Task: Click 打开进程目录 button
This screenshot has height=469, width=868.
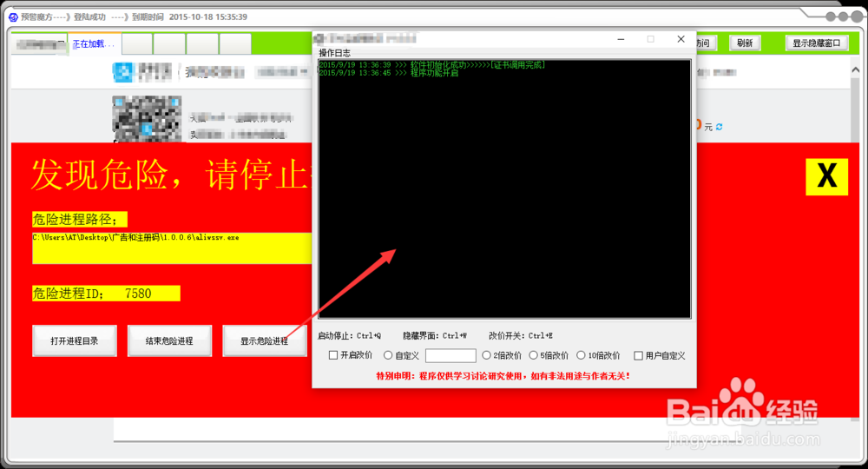Action: point(74,340)
